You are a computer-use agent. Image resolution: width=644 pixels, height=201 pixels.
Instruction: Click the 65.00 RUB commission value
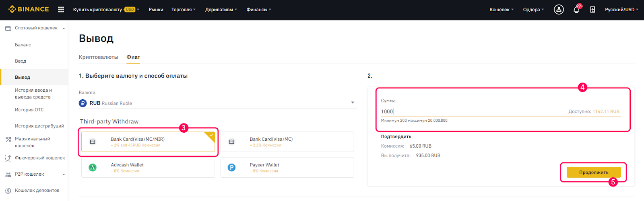[421, 146]
